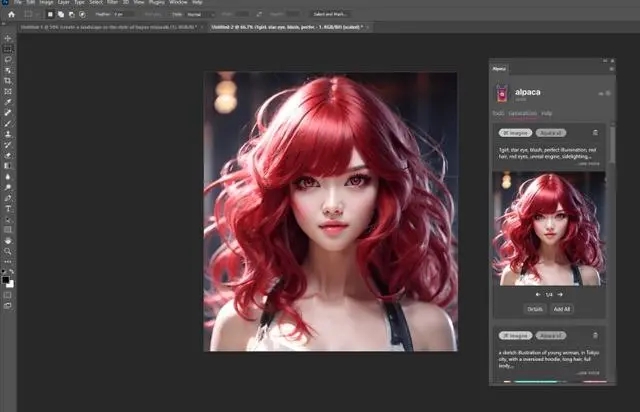640x412 pixels.
Task: Open the Edit Toolbar three-dots button
Action: pos(8,262)
